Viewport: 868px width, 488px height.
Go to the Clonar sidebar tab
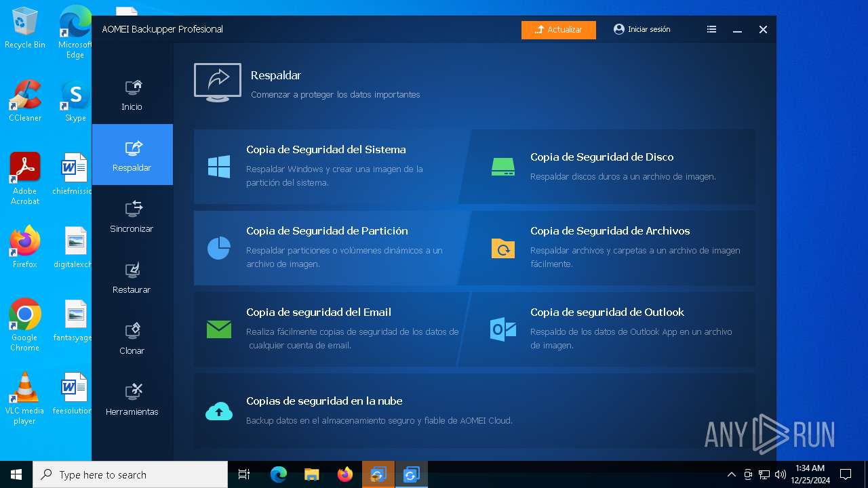132,338
